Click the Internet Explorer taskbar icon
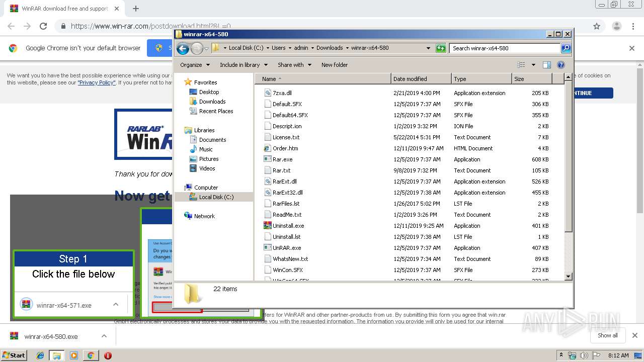 [40, 355]
